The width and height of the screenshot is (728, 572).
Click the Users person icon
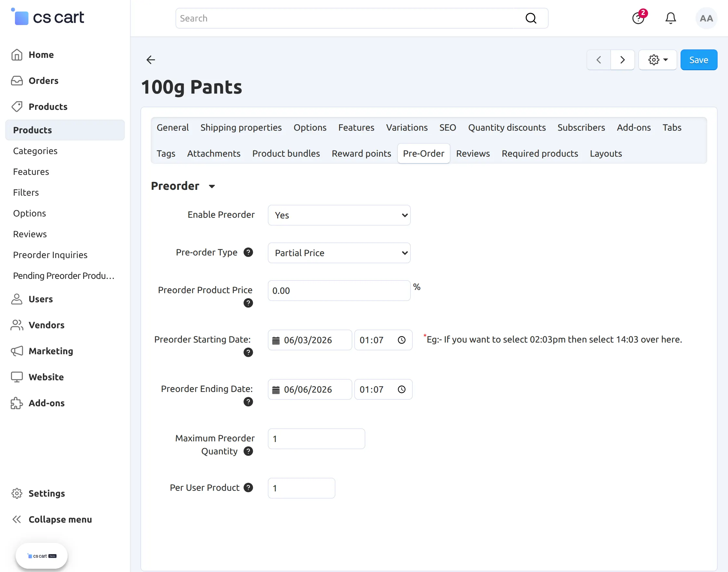click(x=17, y=299)
